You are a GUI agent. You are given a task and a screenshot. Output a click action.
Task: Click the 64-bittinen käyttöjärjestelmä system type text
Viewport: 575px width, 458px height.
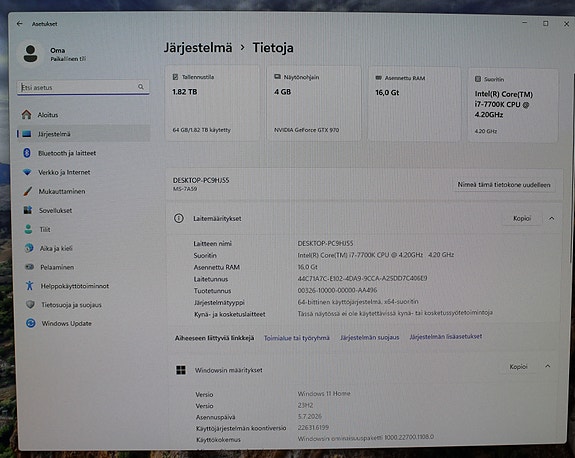click(x=358, y=302)
